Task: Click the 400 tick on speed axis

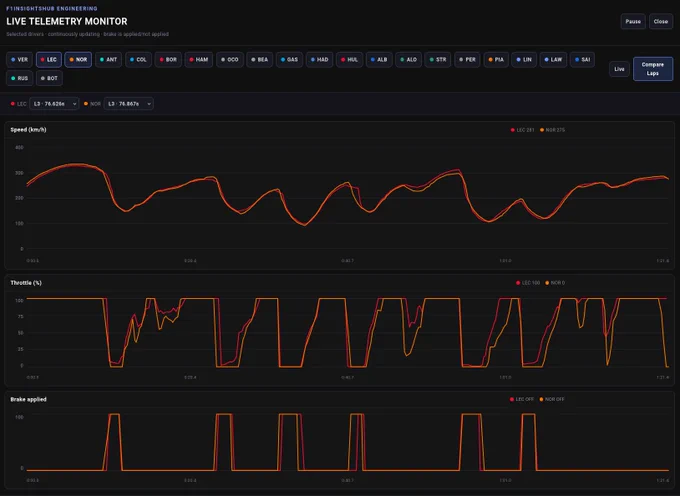Action: click(19, 148)
